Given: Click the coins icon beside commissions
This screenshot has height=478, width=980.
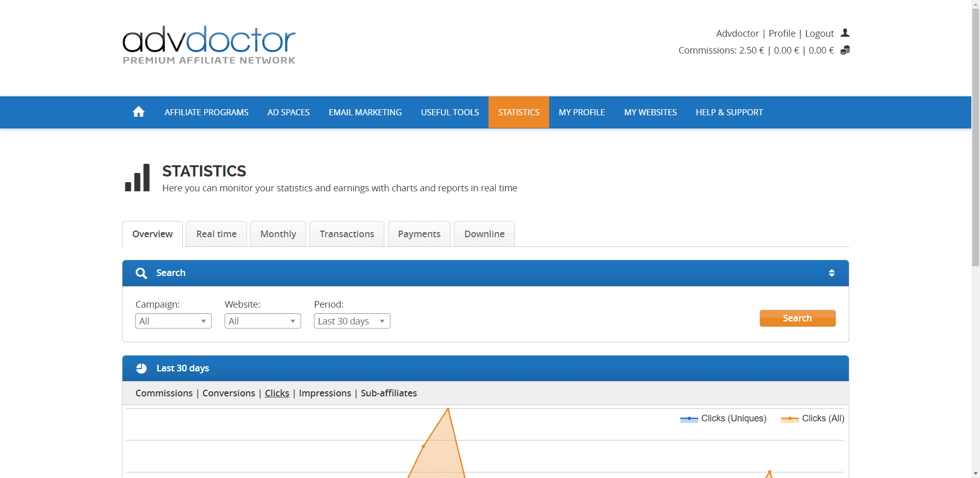Looking at the screenshot, I should tap(845, 50).
